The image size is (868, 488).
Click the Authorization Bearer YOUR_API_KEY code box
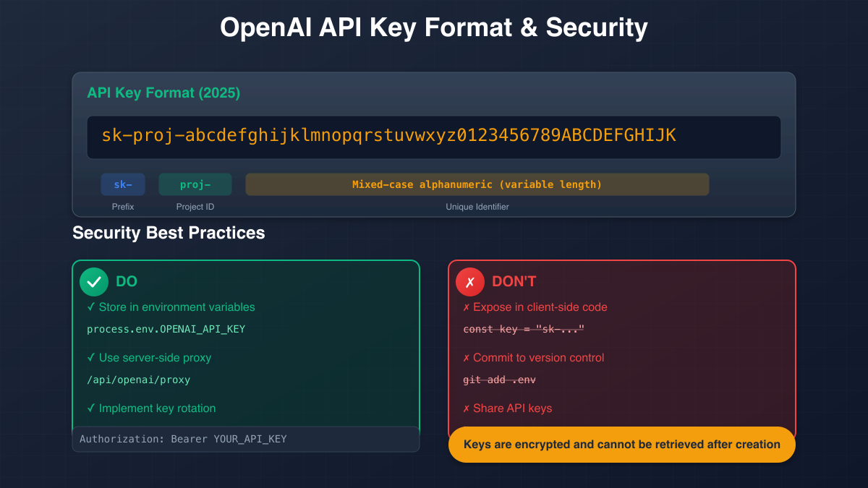coord(245,439)
